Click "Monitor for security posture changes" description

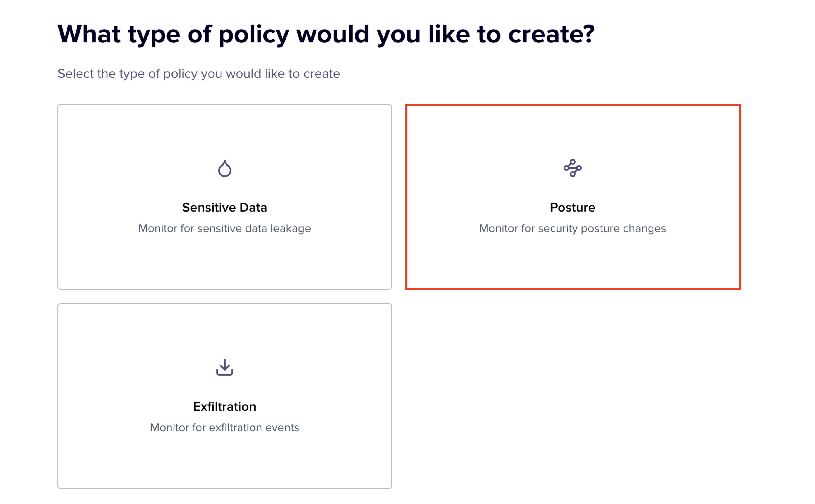pos(573,228)
